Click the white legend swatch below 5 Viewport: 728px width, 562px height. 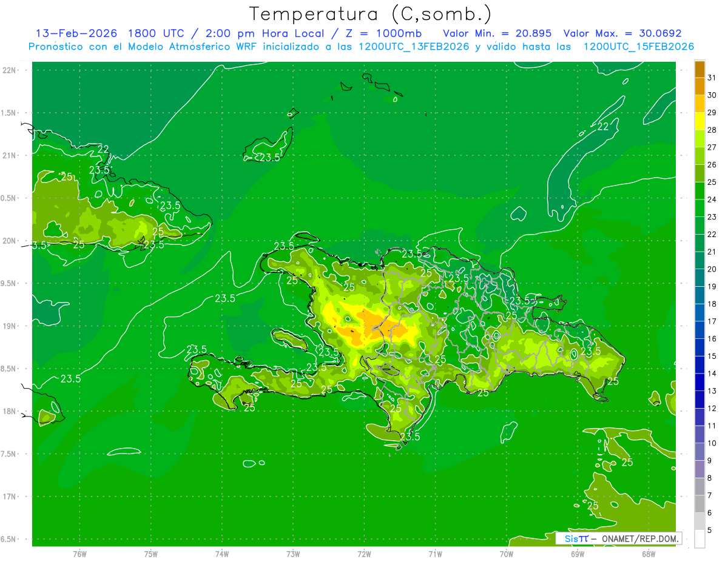699,539
